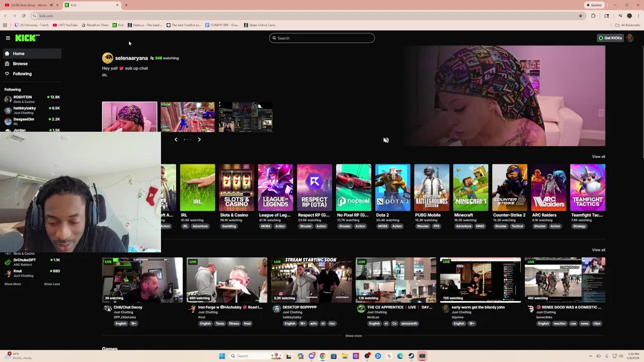The width and height of the screenshot is (644, 362).
Task: Click View all above category cards
Action: point(598,157)
